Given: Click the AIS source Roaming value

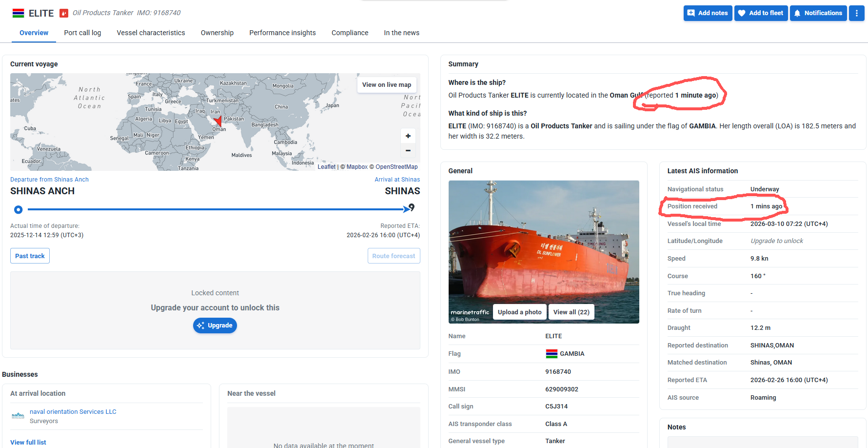Looking at the screenshot, I should click(763, 398).
